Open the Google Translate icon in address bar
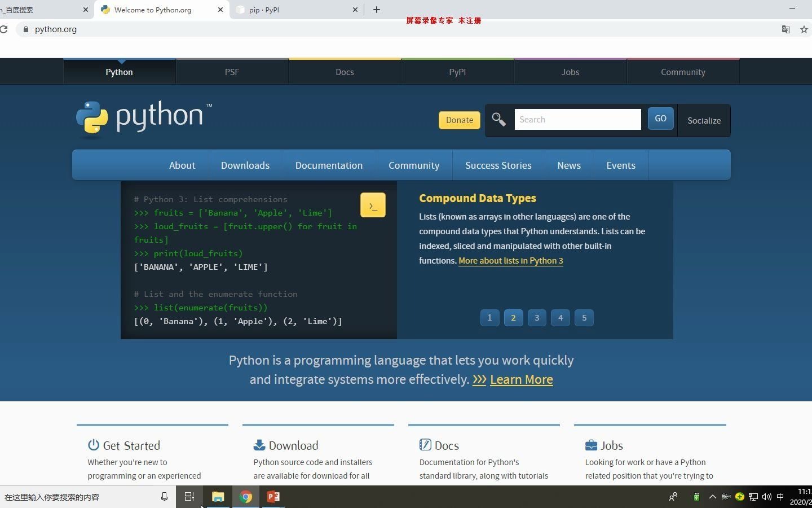Screen dimensions: 812x508 click(785, 29)
